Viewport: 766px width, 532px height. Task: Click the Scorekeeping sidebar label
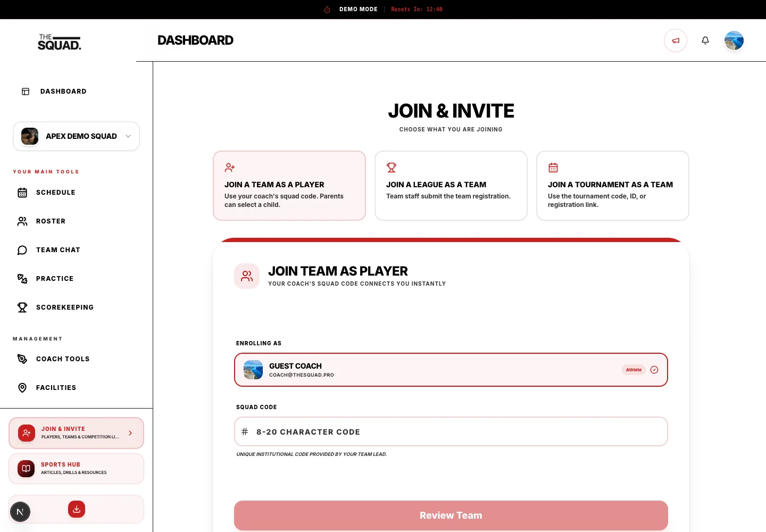click(x=65, y=307)
